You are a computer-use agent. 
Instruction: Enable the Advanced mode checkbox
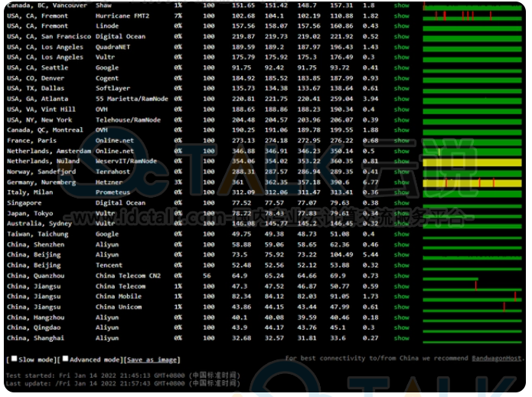tap(66, 359)
